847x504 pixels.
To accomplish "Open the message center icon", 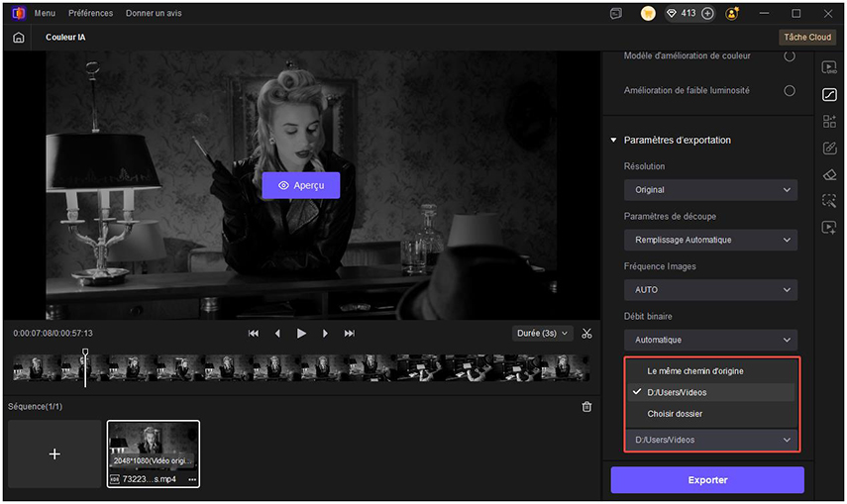I will click(x=616, y=14).
